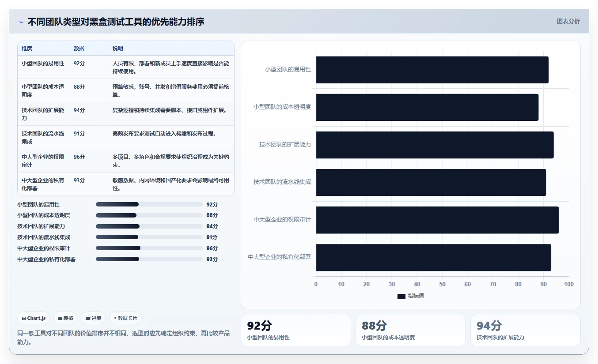Click the 小型团队的成本透明度 table cell

pyautogui.click(x=43, y=91)
